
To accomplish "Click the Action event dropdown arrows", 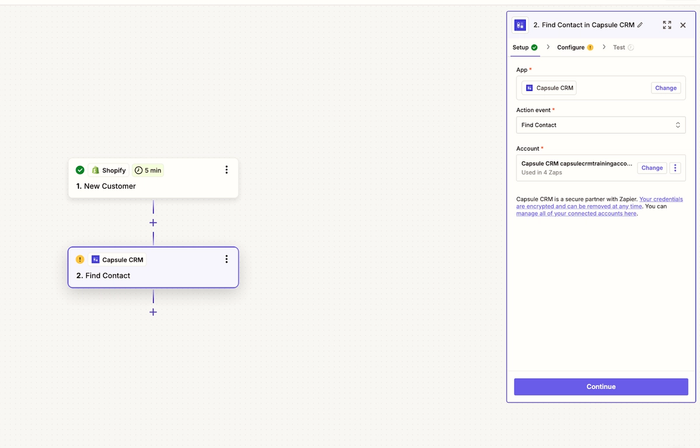I will [x=678, y=125].
